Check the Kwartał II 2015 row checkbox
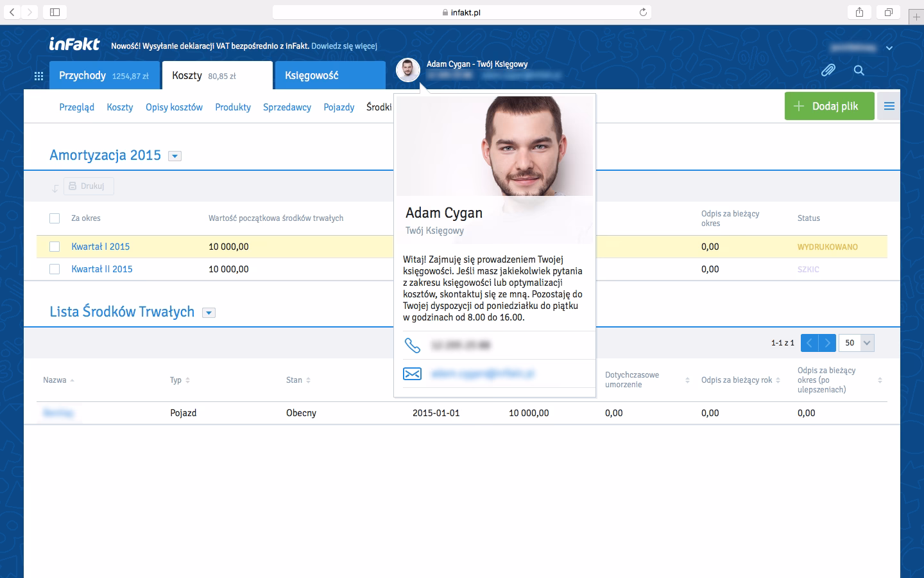 55,269
